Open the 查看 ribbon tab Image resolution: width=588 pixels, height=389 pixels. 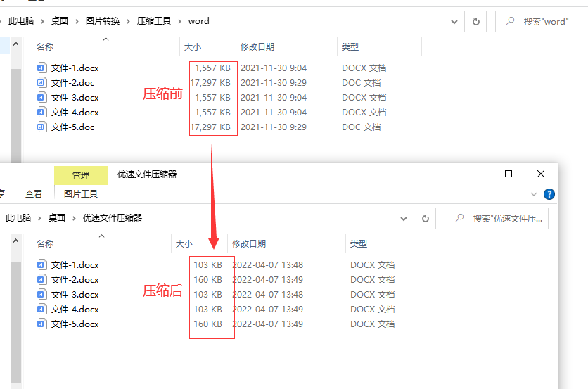point(34,194)
